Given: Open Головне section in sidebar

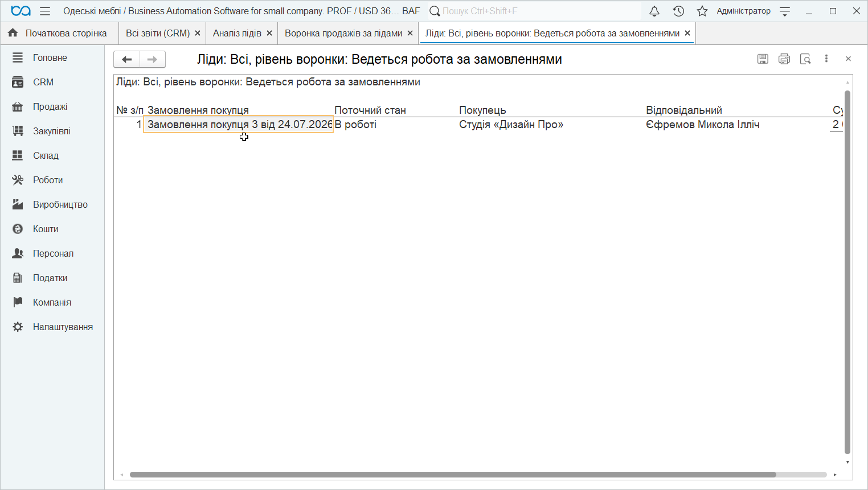Looking at the screenshot, I should click(x=52, y=57).
